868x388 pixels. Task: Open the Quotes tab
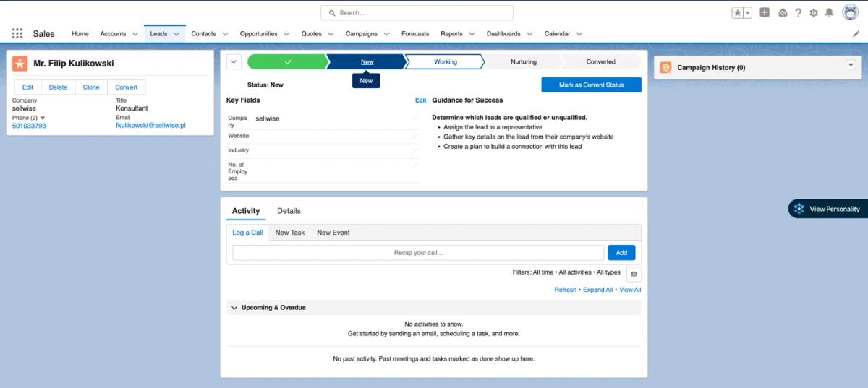312,33
